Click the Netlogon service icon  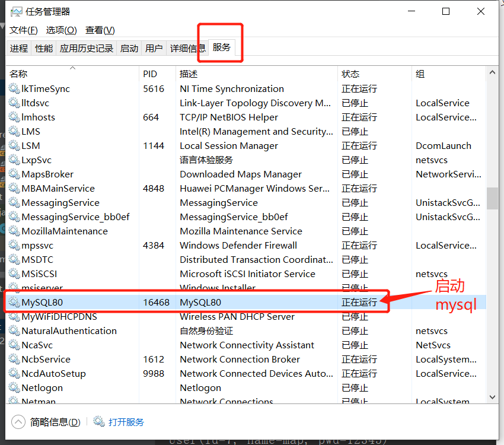pos(14,387)
